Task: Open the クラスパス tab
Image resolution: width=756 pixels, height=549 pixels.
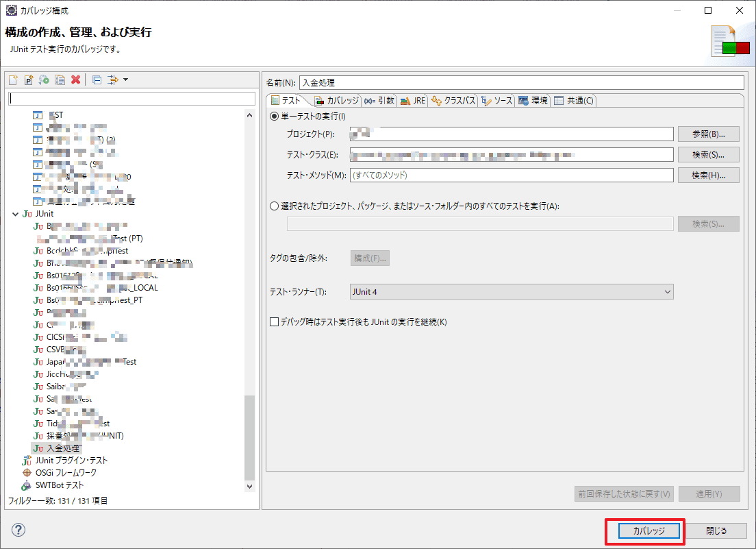Action: click(453, 101)
